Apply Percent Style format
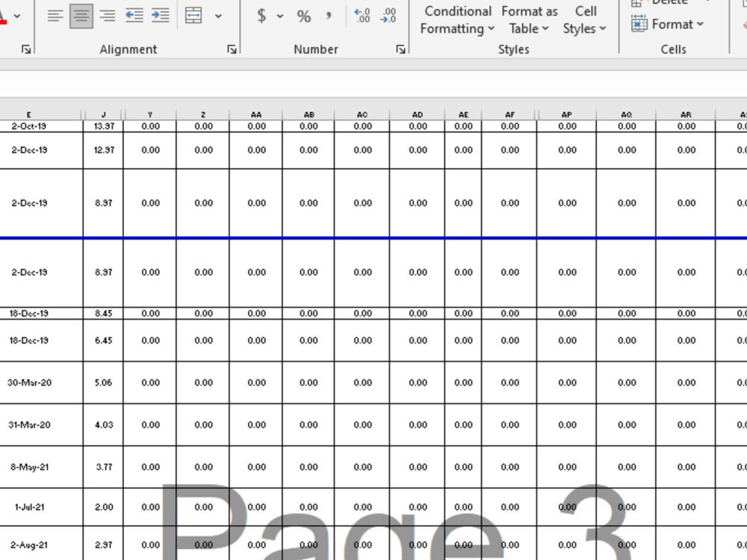 click(303, 16)
